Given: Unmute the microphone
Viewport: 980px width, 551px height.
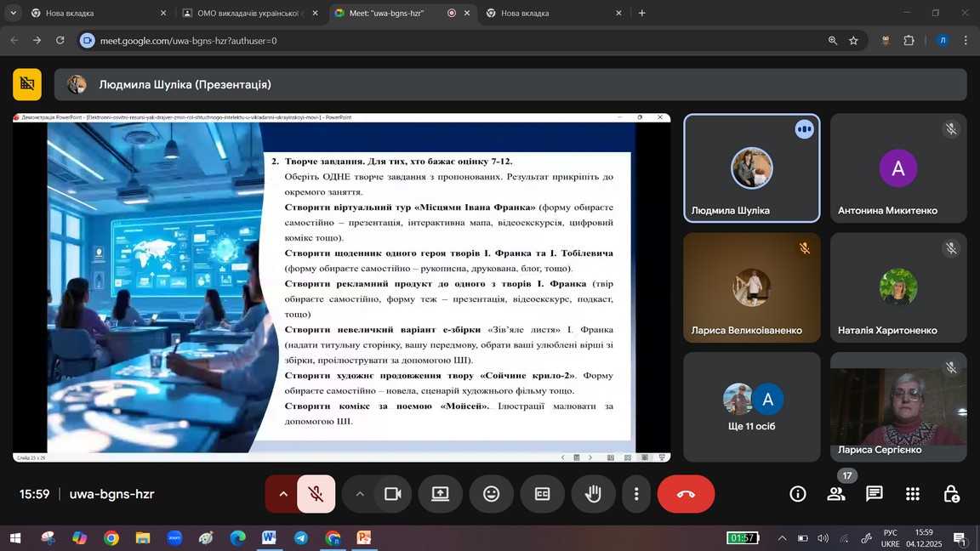Looking at the screenshot, I should pyautogui.click(x=316, y=494).
